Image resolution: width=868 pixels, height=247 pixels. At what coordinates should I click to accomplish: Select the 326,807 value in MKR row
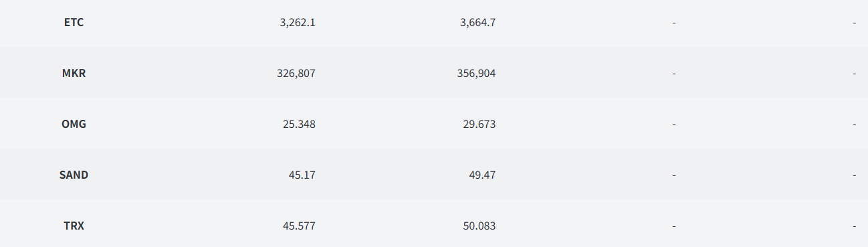(296, 73)
